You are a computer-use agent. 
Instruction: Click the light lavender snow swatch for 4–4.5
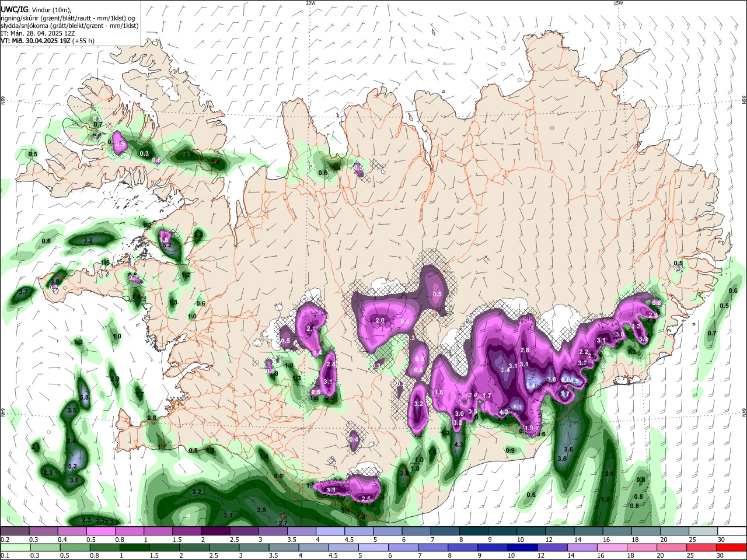(330, 531)
